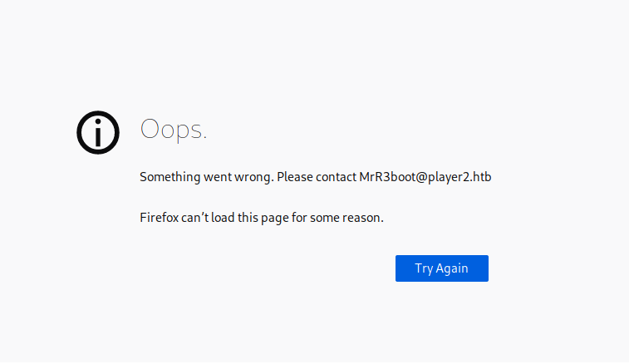Click the "Firefox can't load this page" line

click(x=261, y=219)
